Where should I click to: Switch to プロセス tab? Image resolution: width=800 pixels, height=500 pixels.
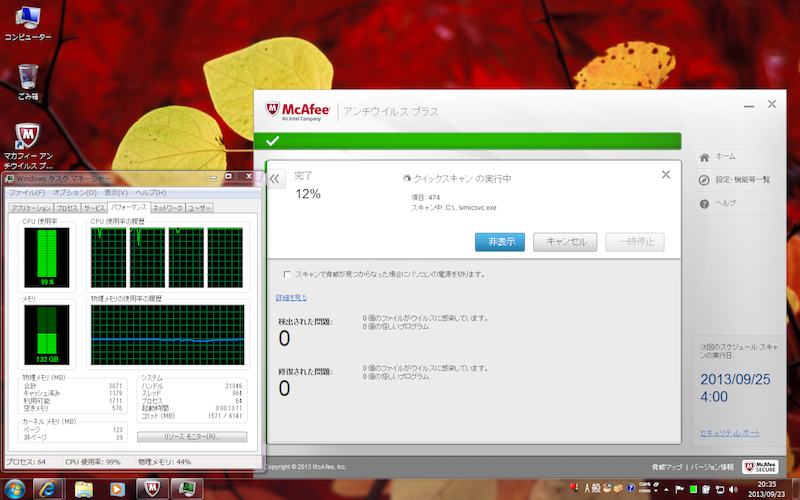tap(67, 208)
